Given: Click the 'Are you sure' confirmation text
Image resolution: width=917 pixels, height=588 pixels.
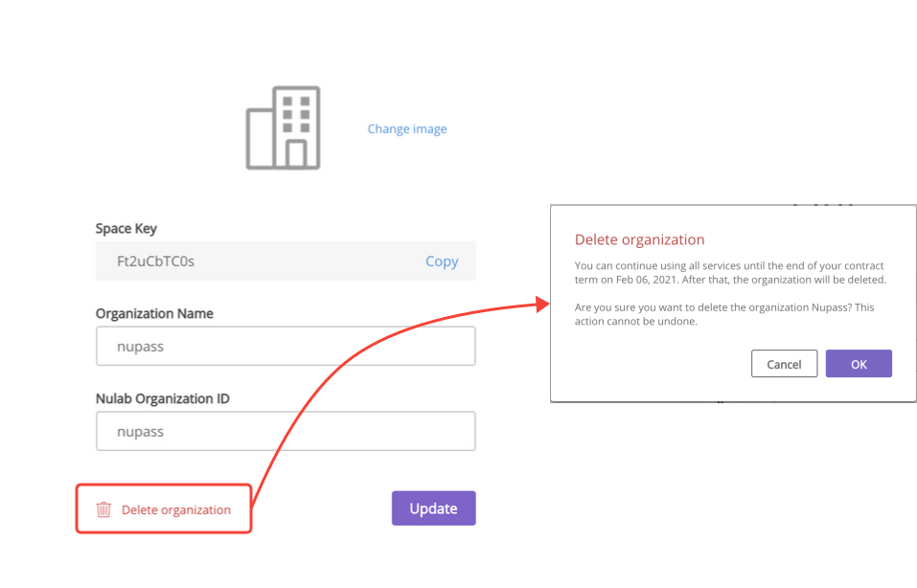Looking at the screenshot, I should (724, 314).
